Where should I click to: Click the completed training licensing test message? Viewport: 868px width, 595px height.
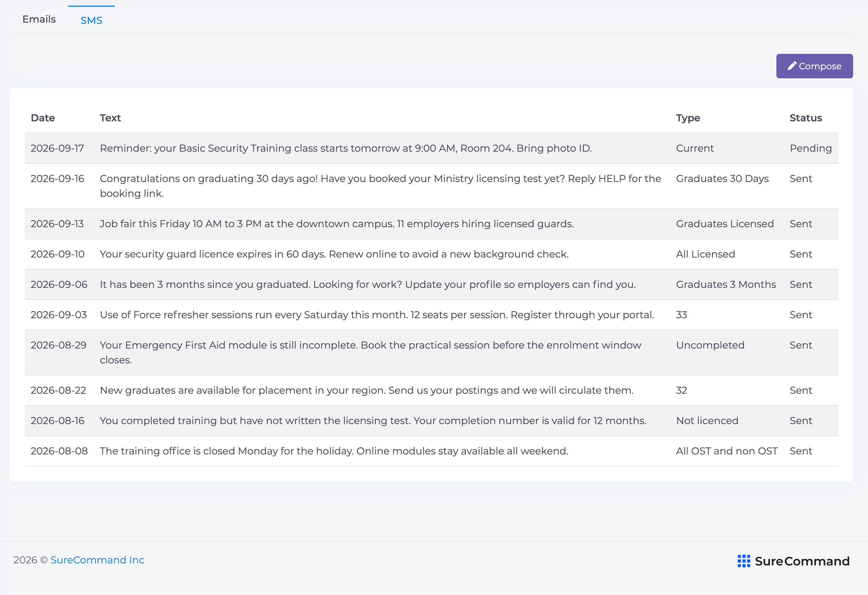tap(373, 421)
